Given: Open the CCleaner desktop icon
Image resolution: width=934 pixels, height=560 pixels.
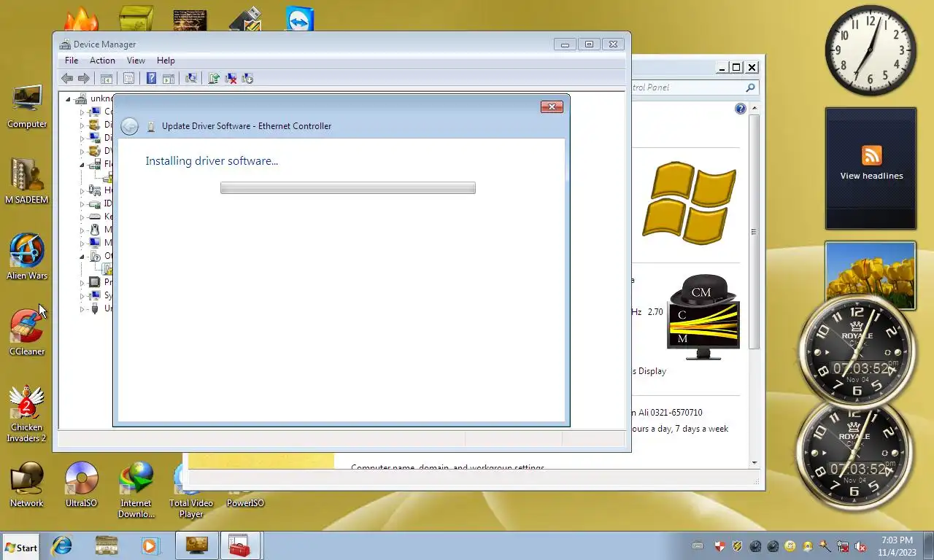Looking at the screenshot, I should (27, 333).
